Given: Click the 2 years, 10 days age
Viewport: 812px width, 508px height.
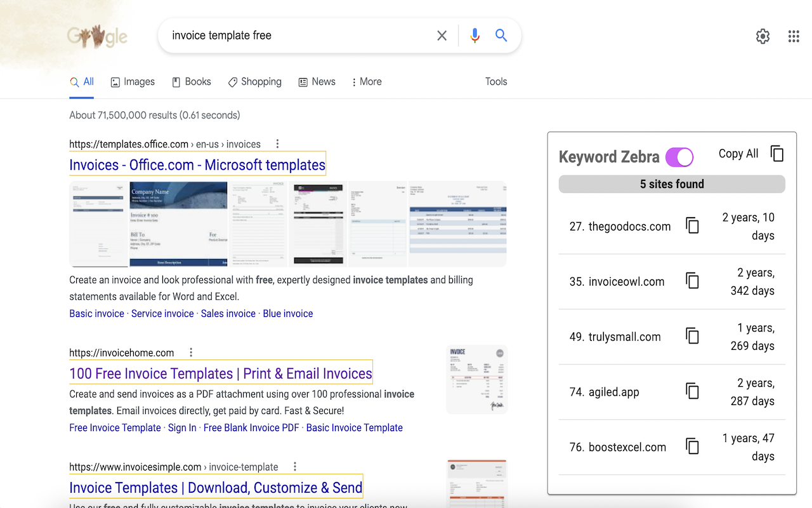Looking at the screenshot, I should [748, 227].
